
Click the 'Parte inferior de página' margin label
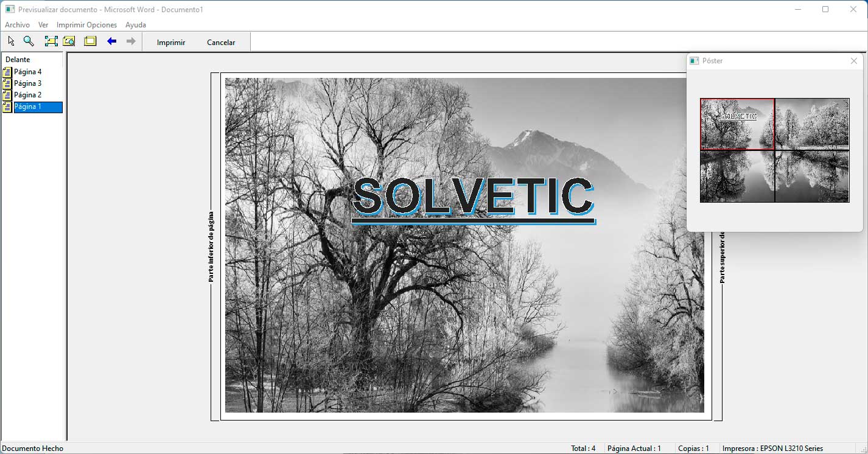tap(211, 246)
